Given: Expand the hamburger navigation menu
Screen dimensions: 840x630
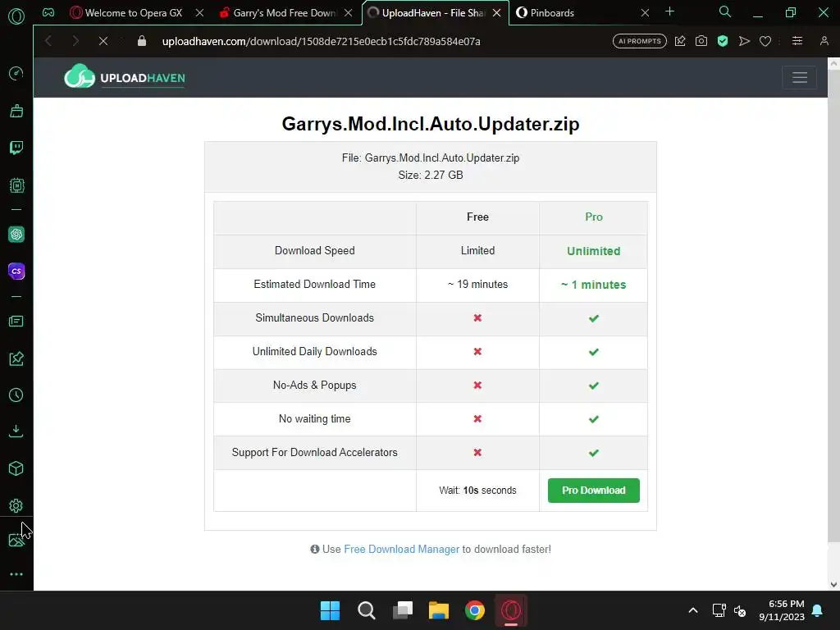Looking at the screenshot, I should pos(799,78).
